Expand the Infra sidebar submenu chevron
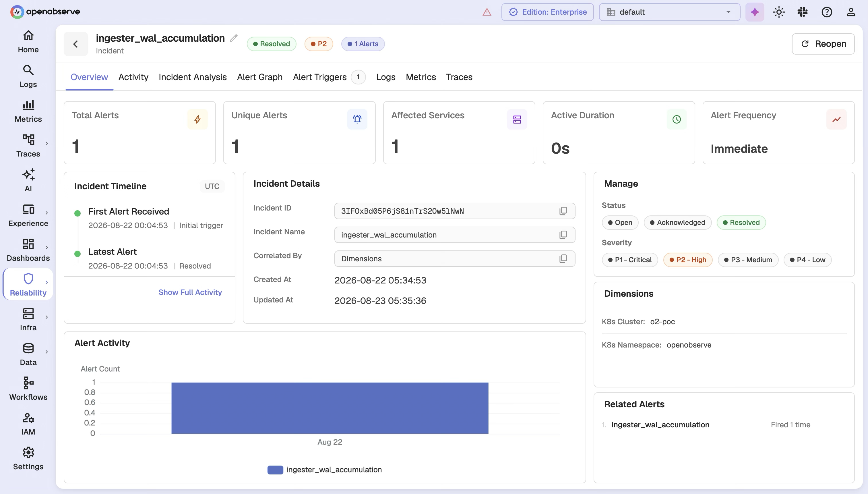The width and height of the screenshot is (868, 494). click(46, 317)
